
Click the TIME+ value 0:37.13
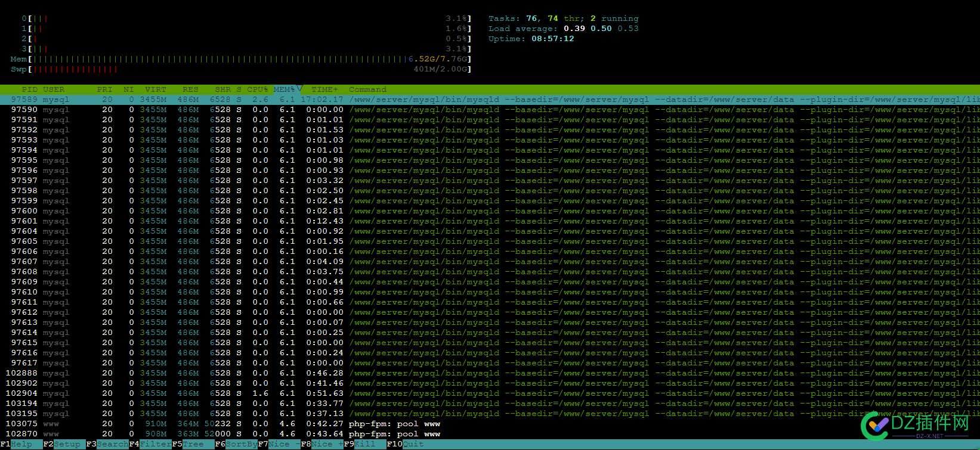point(325,414)
